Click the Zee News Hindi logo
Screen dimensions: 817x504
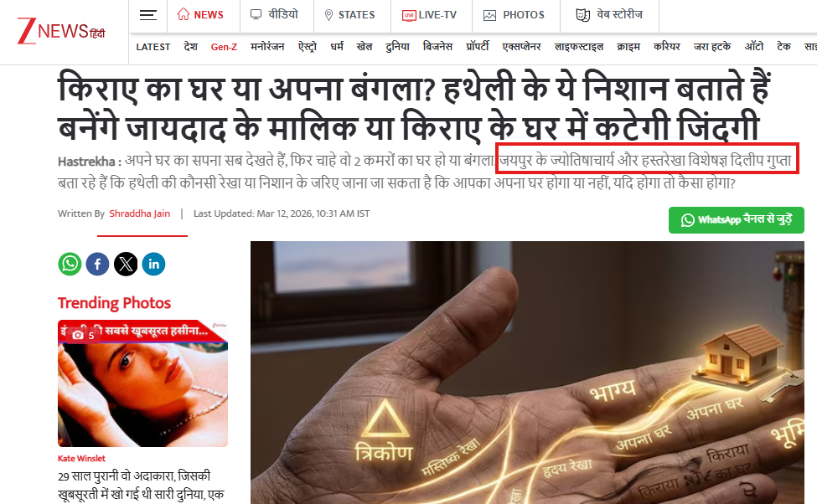61,31
